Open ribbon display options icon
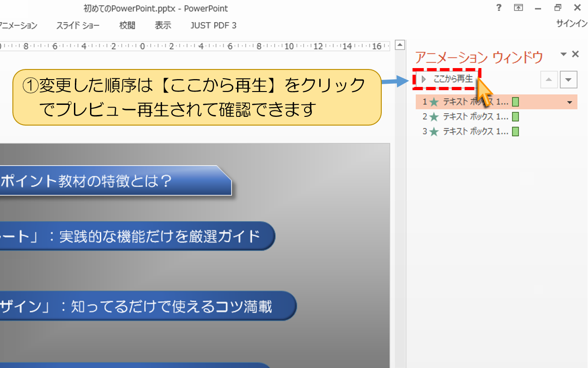 pos(518,8)
